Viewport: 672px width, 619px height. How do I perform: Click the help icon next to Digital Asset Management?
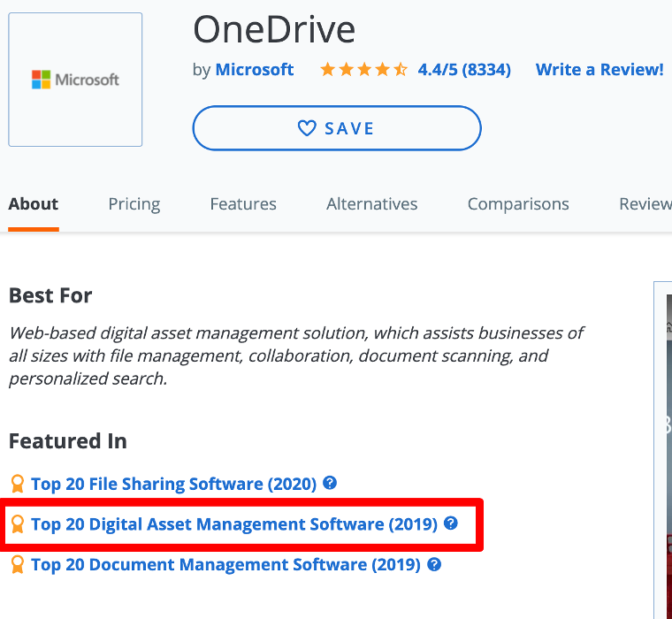tap(451, 523)
